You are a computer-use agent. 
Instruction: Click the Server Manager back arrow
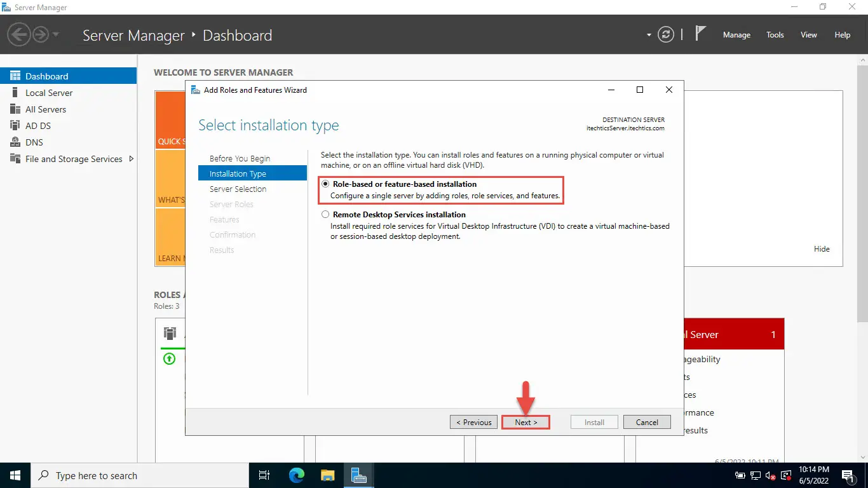[x=19, y=34]
